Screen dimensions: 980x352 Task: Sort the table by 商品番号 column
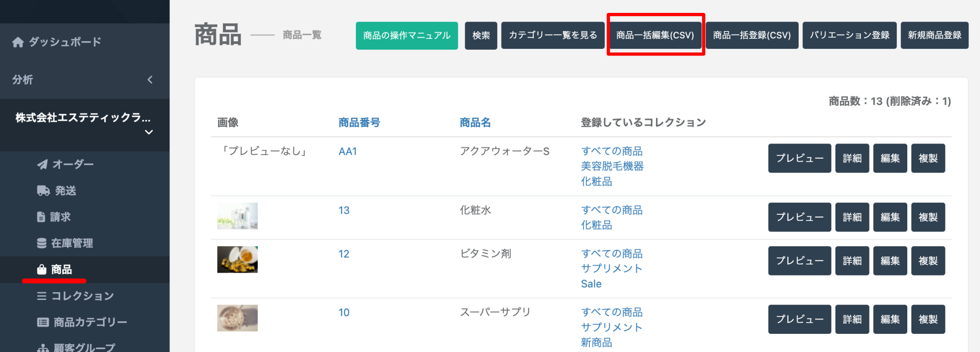pos(359,123)
